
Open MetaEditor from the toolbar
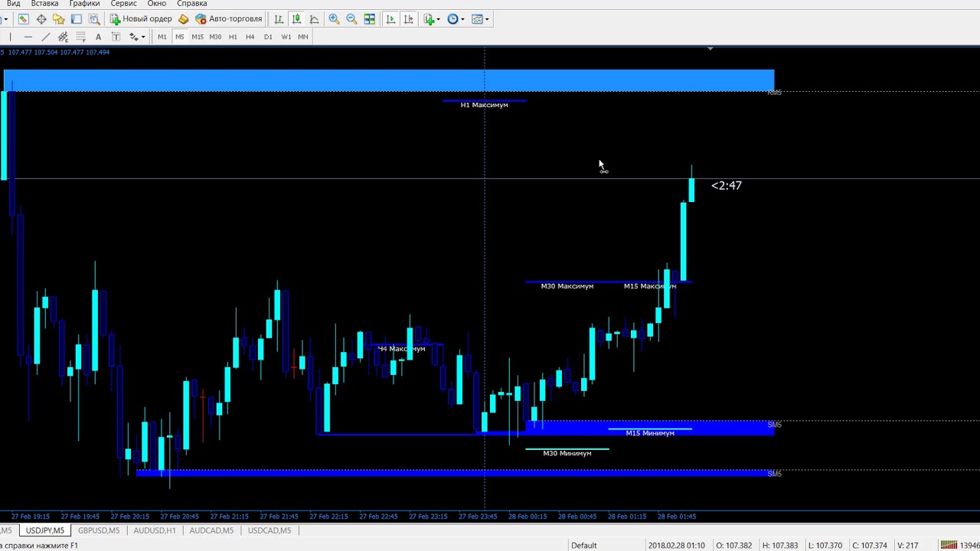tap(184, 19)
